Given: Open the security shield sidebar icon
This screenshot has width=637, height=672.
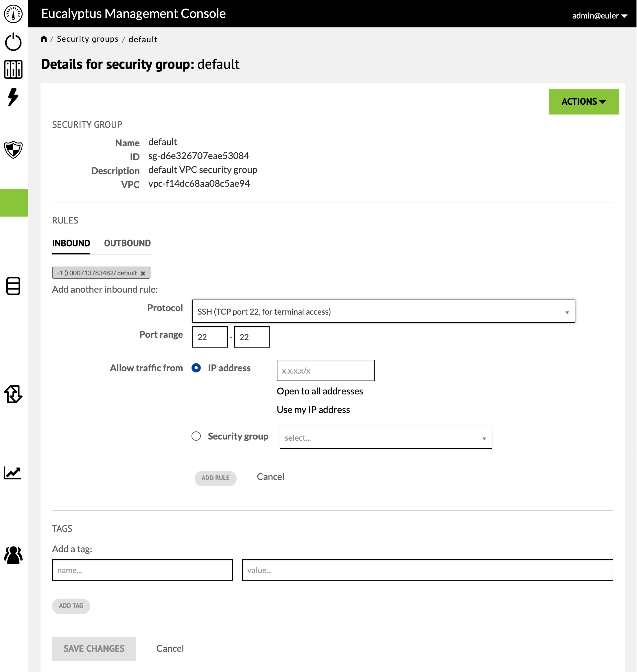Looking at the screenshot, I should coord(13,150).
